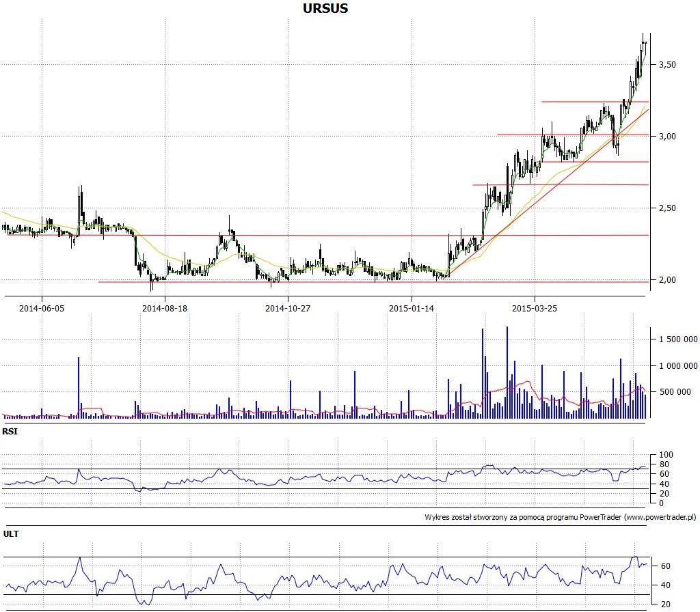Click the PowerTrader credit text
This screenshot has width=700, height=612.
point(561,517)
